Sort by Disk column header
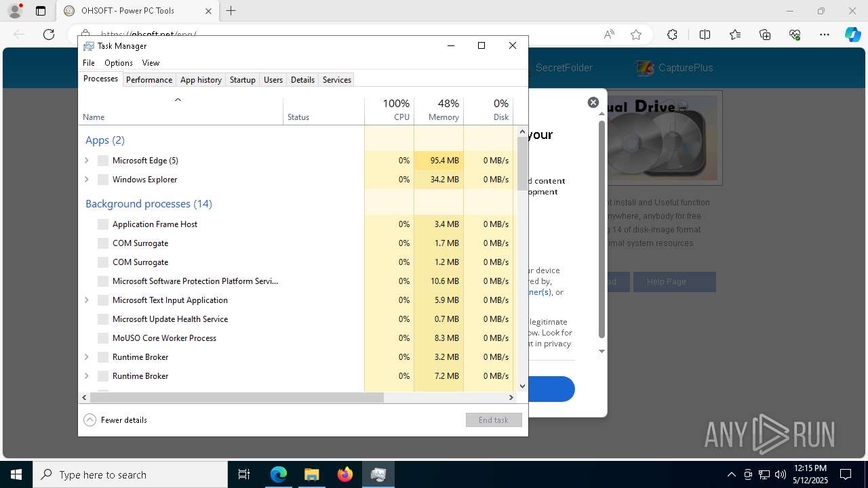 tap(488, 111)
